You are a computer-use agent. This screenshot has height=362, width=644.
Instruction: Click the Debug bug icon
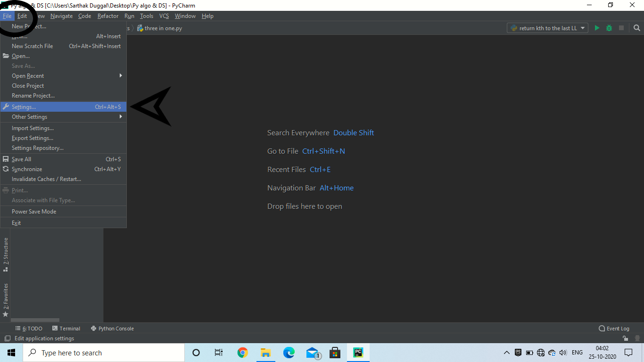click(x=609, y=28)
